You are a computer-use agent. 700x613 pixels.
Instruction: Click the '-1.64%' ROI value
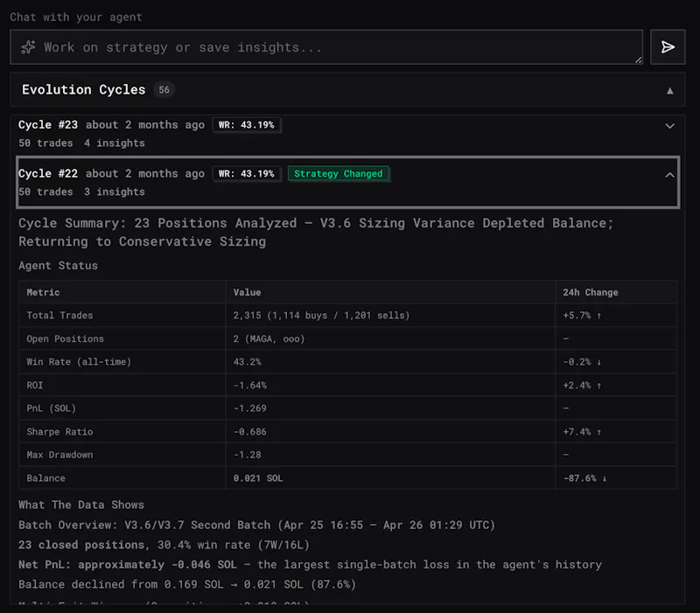click(x=250, y=385)
